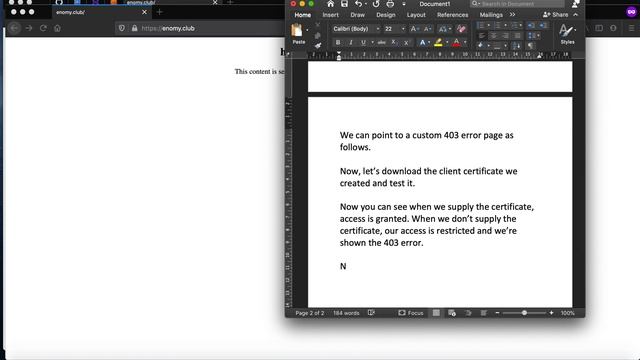Toggle underline formatting
Image resolution: width=640 pixels, height=360 pixels.
[363, 42]
